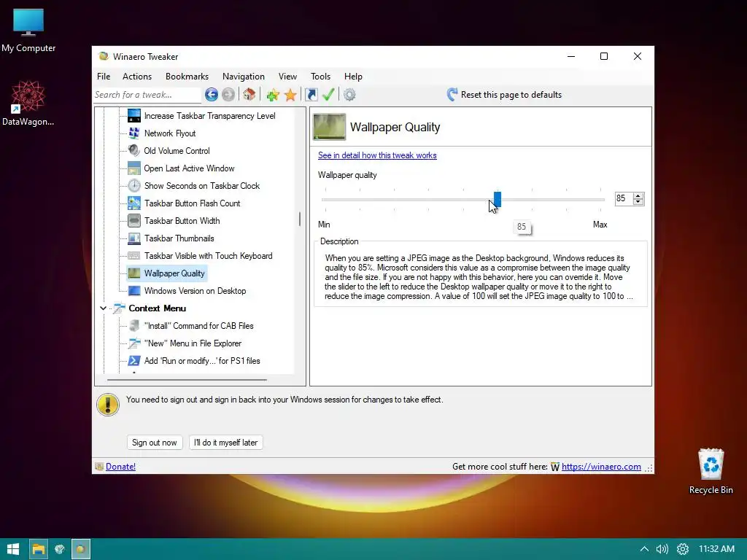Click the Wallpaper Quality header thumbnail

(x=329, y=127)
